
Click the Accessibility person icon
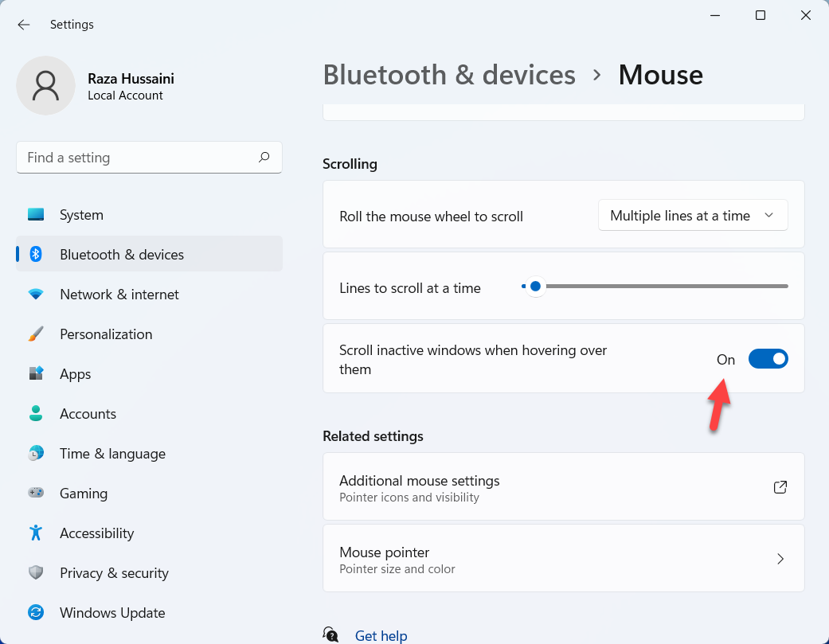(x=36, y=533)
